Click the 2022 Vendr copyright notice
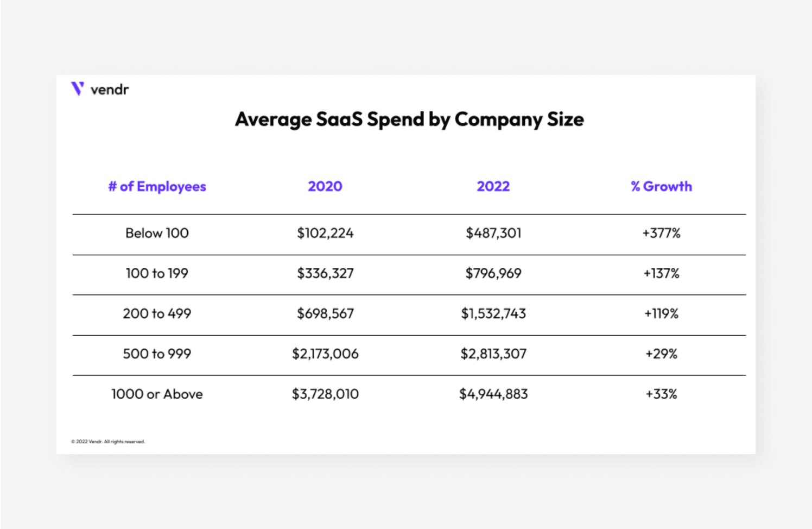Image resolution: width=812 pixels, height=529 pixels. pos(108,442)
